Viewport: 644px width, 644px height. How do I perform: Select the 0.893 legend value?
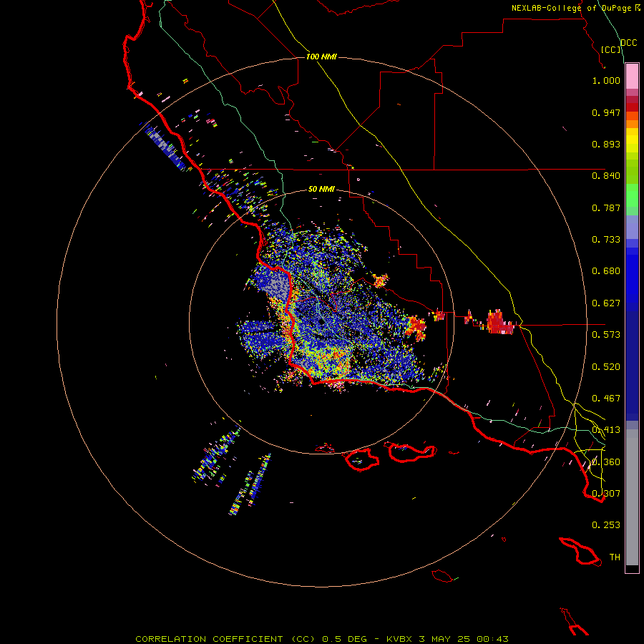pos(606,144)
